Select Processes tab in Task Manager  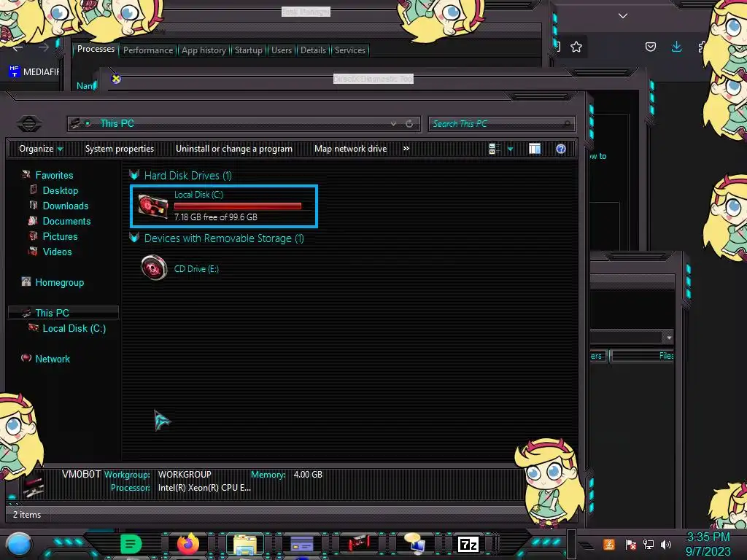(96, 49)
